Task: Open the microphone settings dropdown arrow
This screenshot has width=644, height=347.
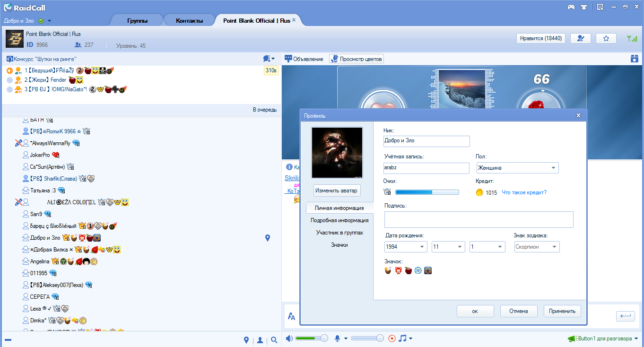Action: (x=346, y=338)
